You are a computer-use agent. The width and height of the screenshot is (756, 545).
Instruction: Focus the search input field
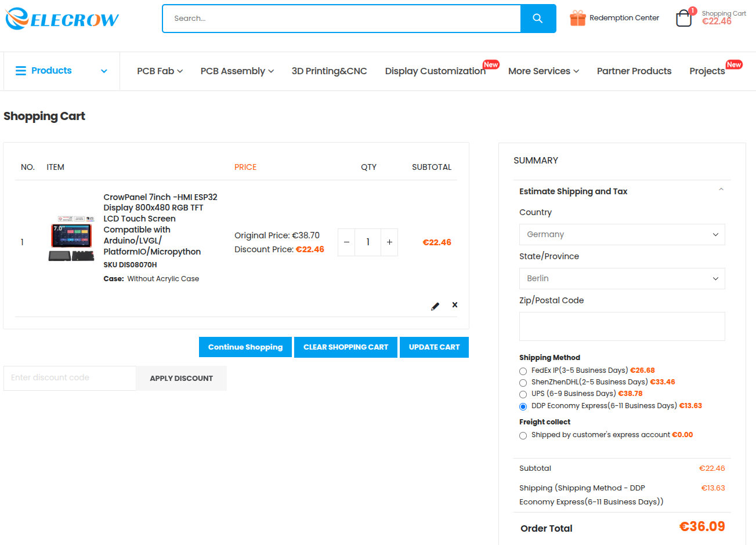point(342,19)
